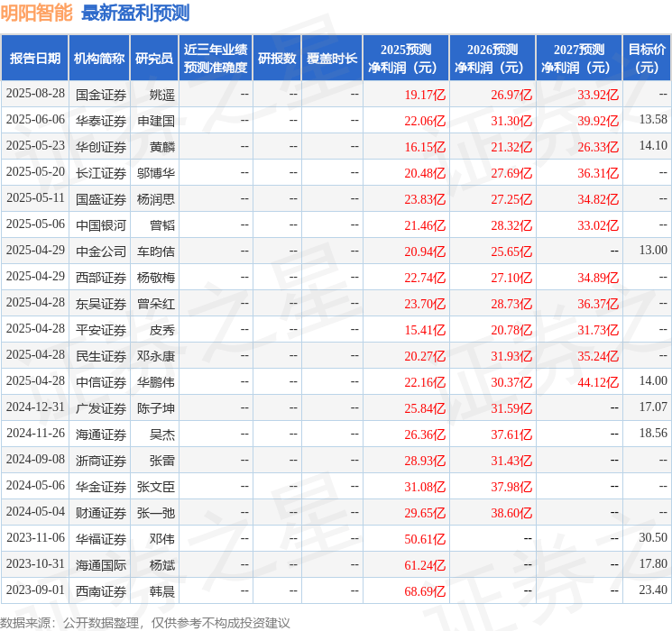Click the 近三年业绩预测准确度 column header
The image size is (672, 631).
coord(215,59)
